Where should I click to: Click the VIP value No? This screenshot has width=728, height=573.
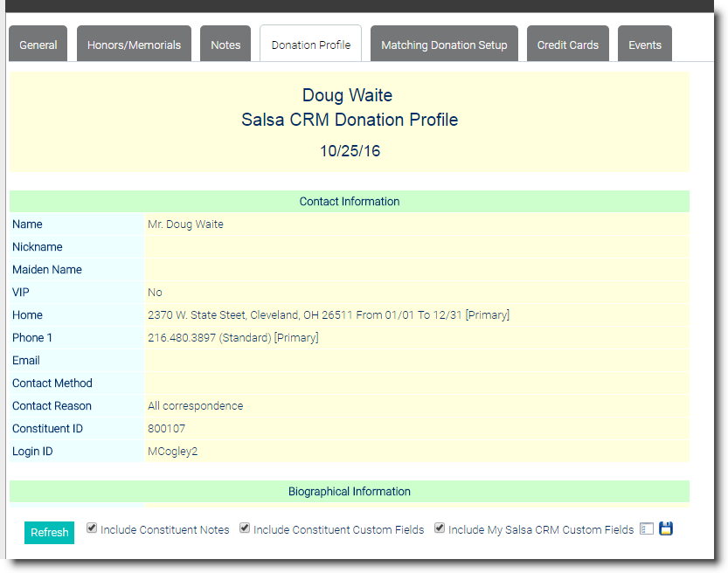155,293
